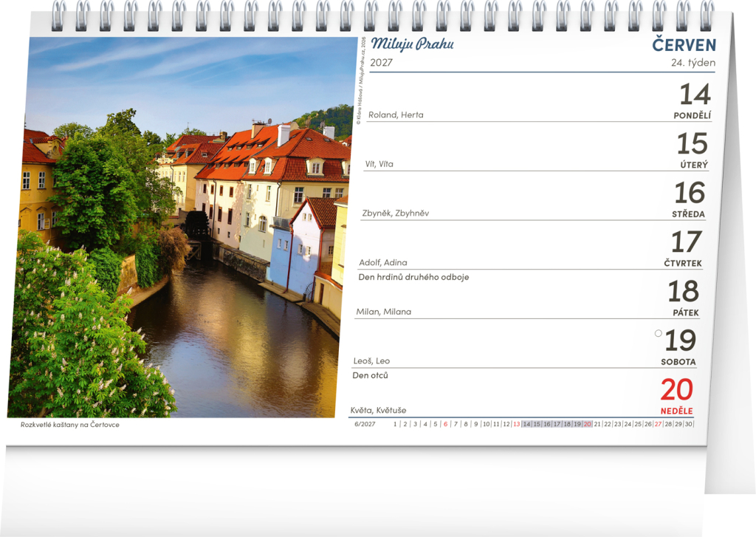Select the Zbyněk, Zbyhněv name day

[395, 213]
